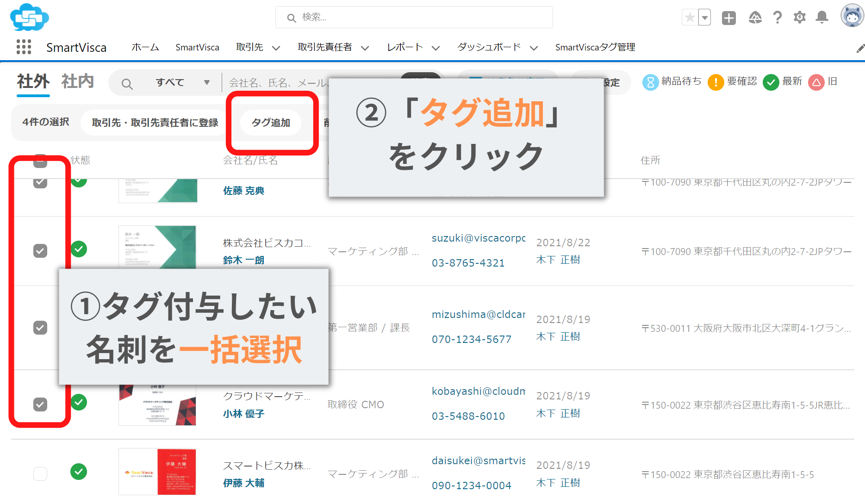Click phone number 03-5488-6010

pos(468,416)
